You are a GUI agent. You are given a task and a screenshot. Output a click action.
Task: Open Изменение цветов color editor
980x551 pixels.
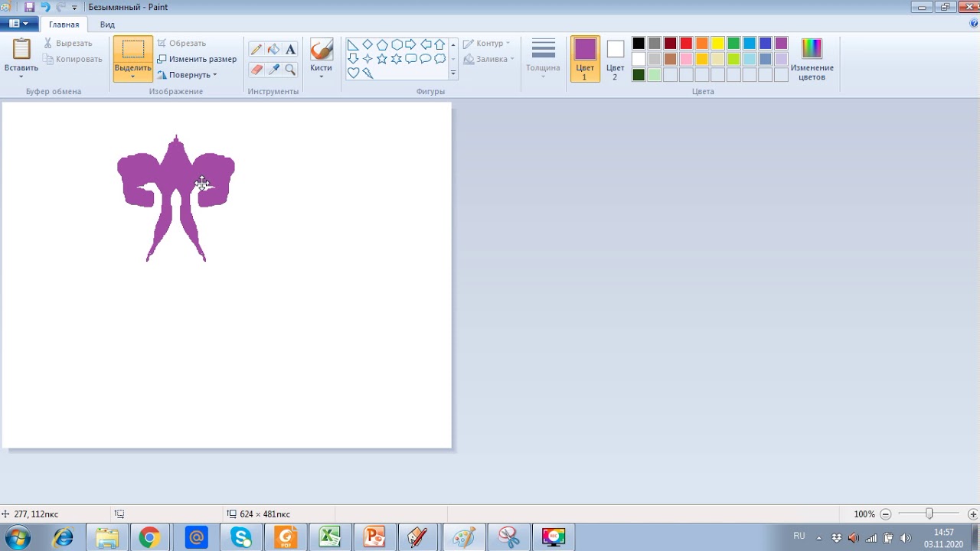coord(812,59)
